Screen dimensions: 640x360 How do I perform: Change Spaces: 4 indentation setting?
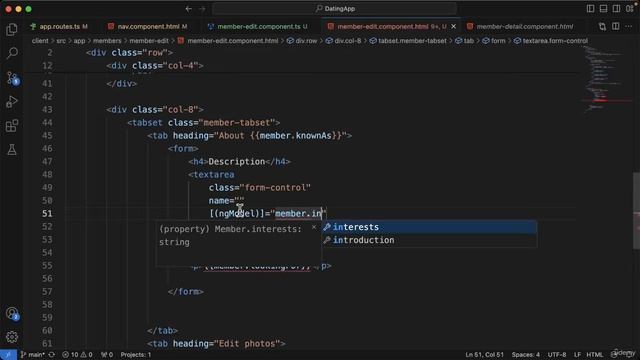tap(526, 355)
